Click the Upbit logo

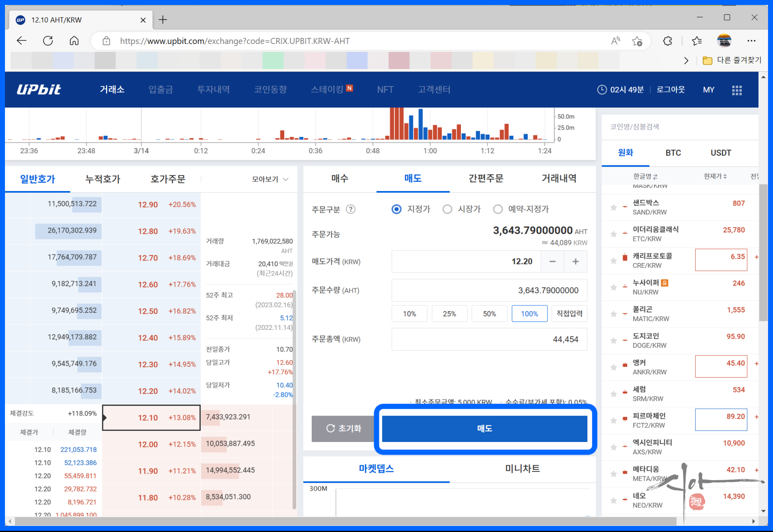point(39,90)
